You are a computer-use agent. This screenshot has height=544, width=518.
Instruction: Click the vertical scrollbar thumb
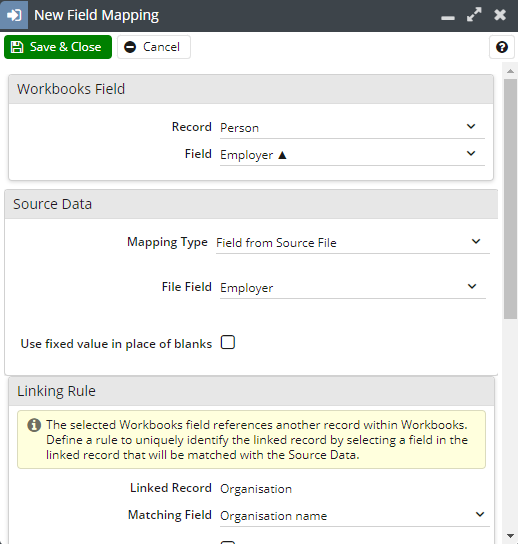(510, 199)
